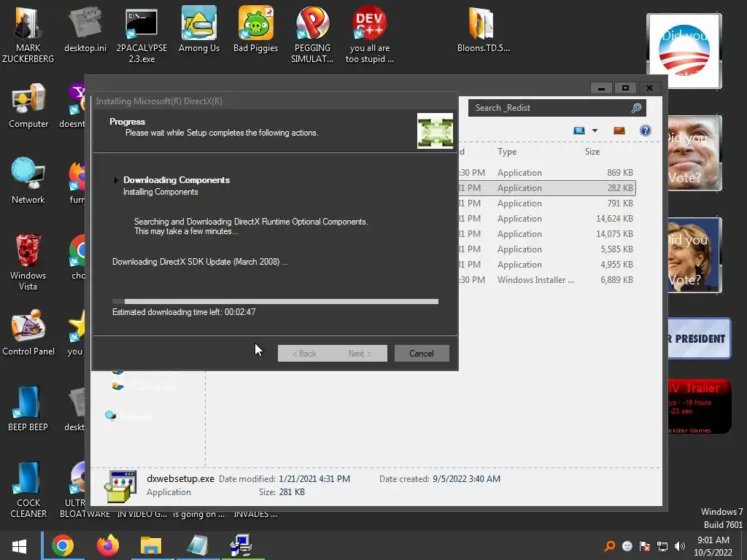Open the Bloons.TD.5 folder icon
The image size is (747, 560).
point(483,29)
